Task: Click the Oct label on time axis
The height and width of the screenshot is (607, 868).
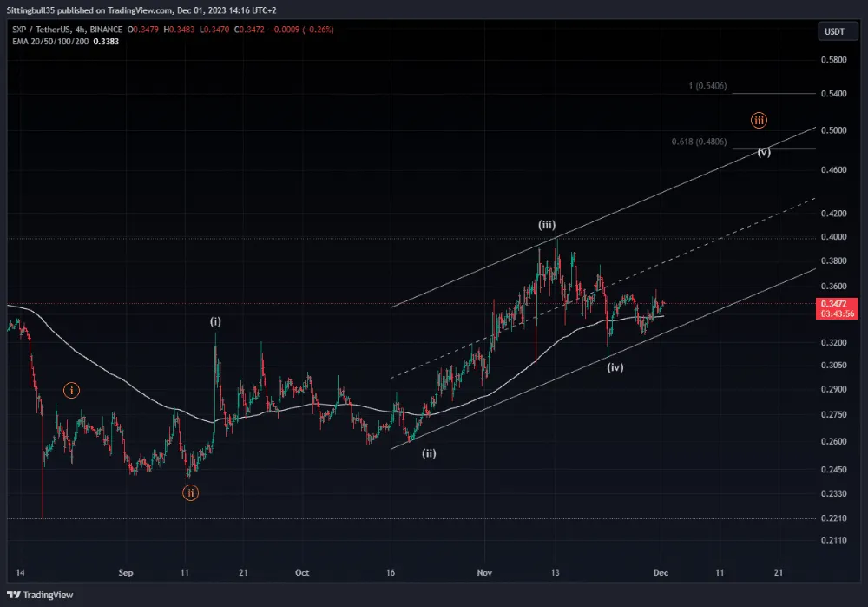Action: click(302, 572)
